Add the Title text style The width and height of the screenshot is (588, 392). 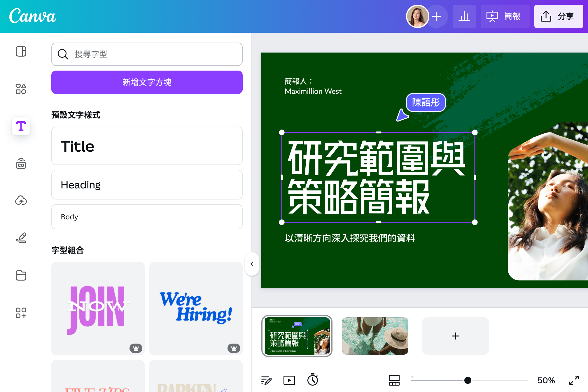pos(147,146)
